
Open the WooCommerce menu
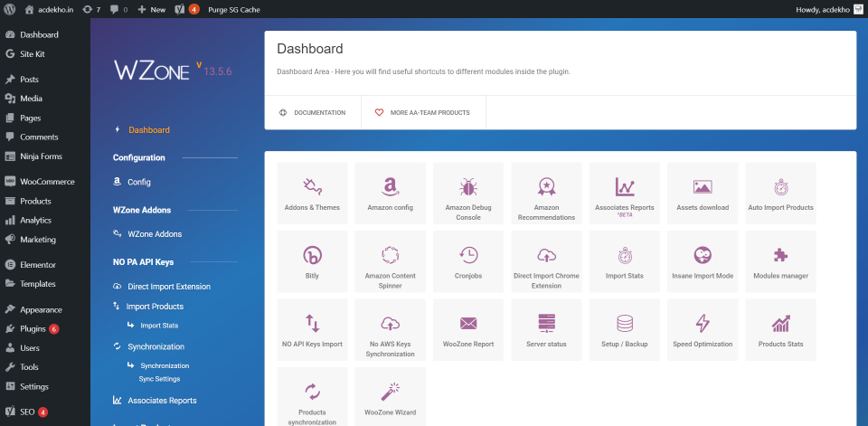45,182
